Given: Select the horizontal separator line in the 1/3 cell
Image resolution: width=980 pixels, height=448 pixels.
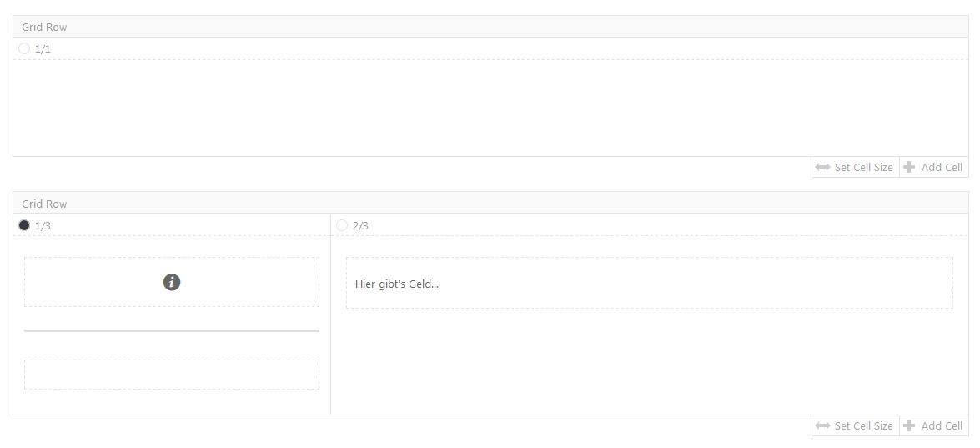Looking at the screenshot, I should pyautogui.click(x=172, y=330).
